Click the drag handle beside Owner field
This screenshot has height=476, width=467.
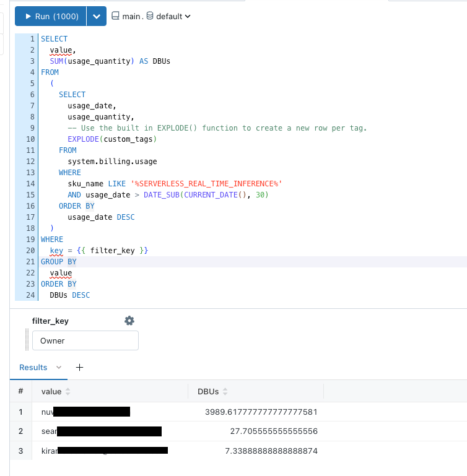click(27, 340)
